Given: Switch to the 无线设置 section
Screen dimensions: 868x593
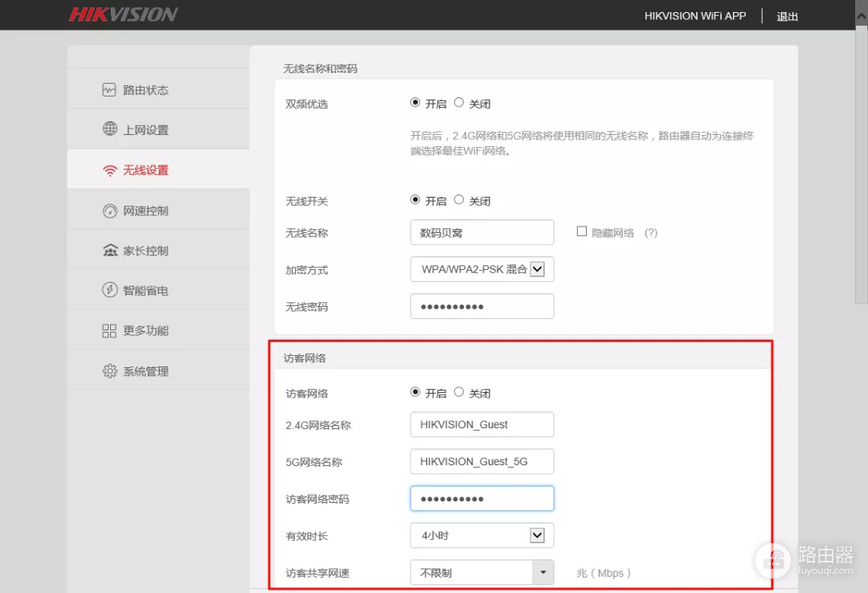Looking at the screenshot, I should [147, 170].
